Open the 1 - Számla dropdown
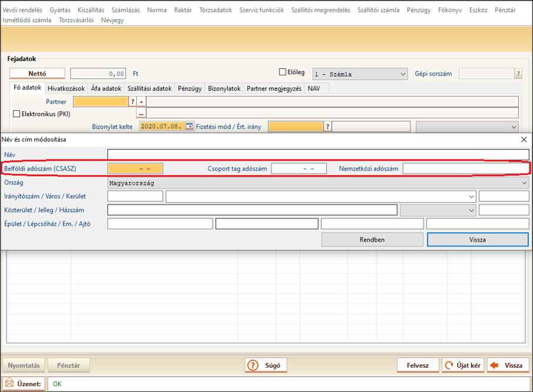Image resolution: width=533 pixels, height=392 pixels. [x=360, y=74]
